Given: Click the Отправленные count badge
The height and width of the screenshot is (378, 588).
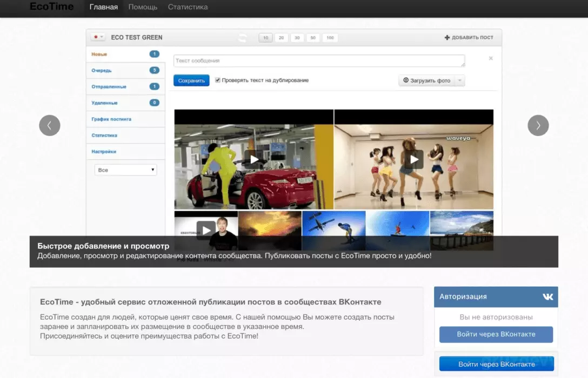Looking at the screenshot, I should point(154,86).
